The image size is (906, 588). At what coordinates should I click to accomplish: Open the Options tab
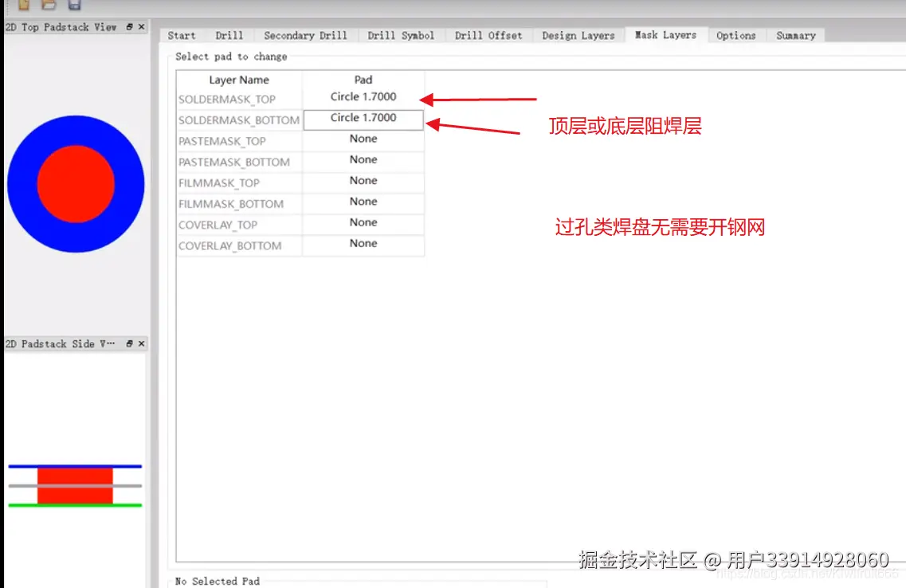735,35
